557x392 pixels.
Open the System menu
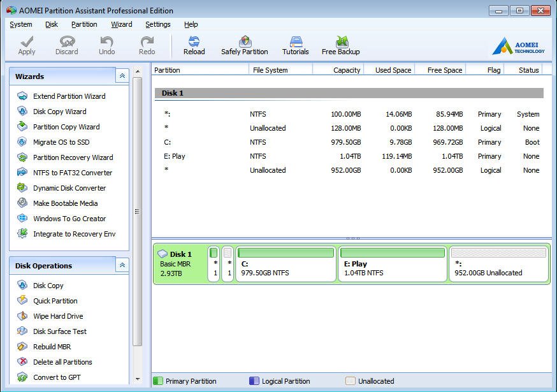pyautogui.click(x=20, y=24)
